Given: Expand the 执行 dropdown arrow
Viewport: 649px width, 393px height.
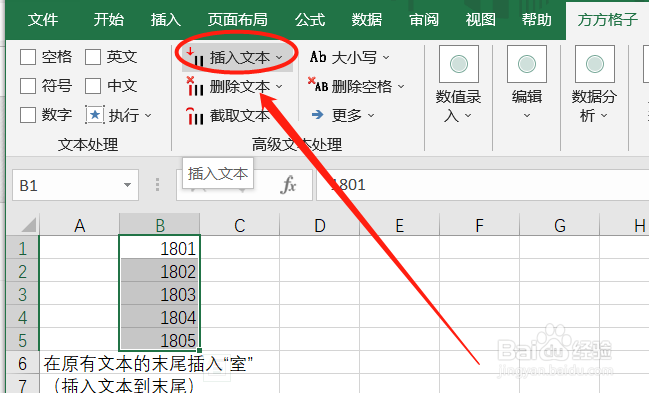Looking at the screenshot, I should click(148, 116).
